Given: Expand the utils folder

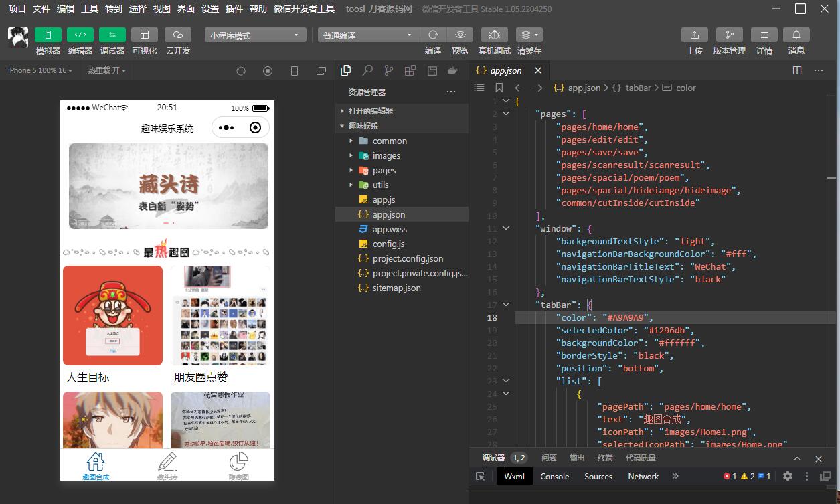Looking at the screenshot, I should (402, 185).
